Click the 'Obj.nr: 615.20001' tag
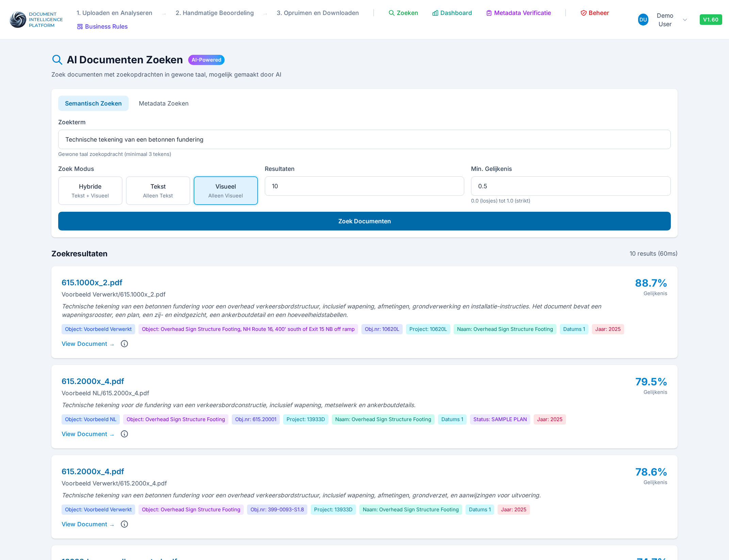This screenshot has width=729, height=560. pos(256,419)
